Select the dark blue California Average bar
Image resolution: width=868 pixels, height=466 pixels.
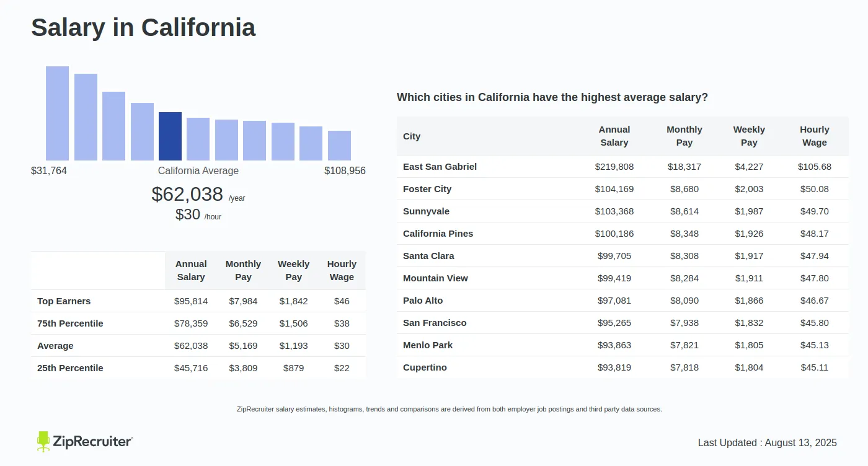tap(170, 136)
